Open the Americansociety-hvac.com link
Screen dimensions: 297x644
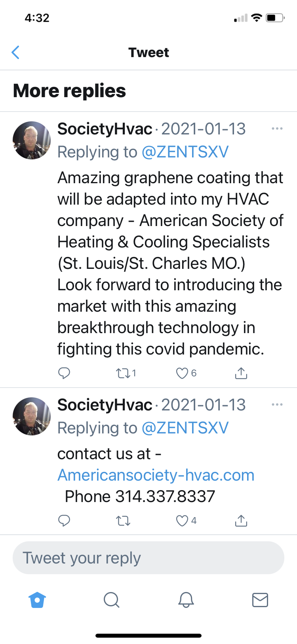click(x=156, y=475)
